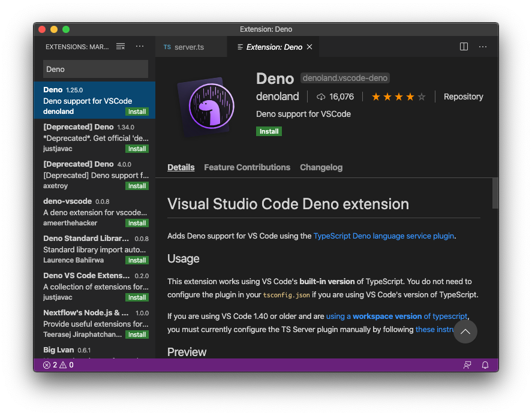Select Deno 1.25.0 list entry
This screenshot has width=532, height=416.
[95, 100]
